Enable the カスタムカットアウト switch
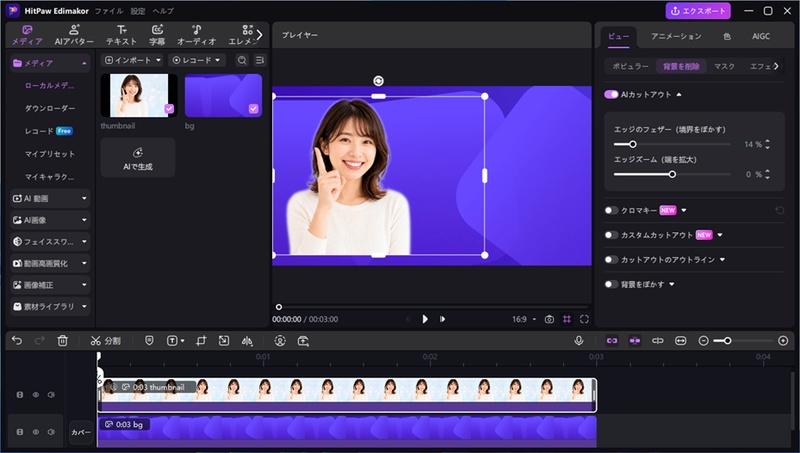 click(x=611, y=235)
